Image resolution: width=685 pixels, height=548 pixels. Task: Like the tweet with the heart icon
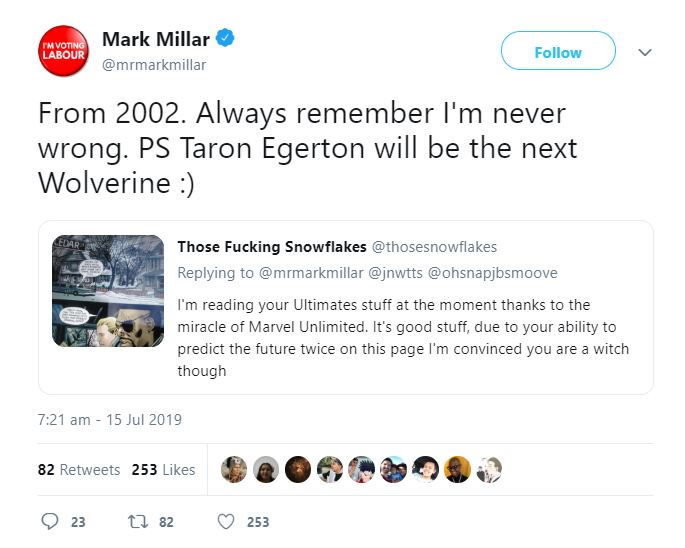(226, 521)
